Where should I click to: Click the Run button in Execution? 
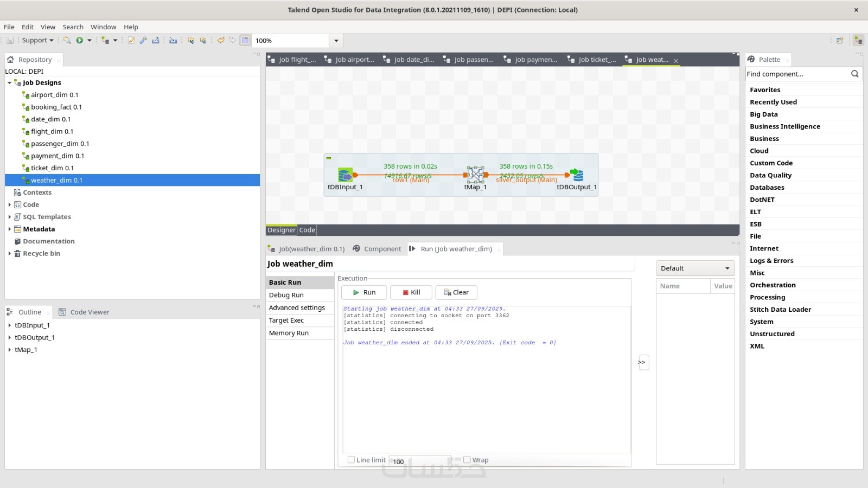[x=364, y=292]
